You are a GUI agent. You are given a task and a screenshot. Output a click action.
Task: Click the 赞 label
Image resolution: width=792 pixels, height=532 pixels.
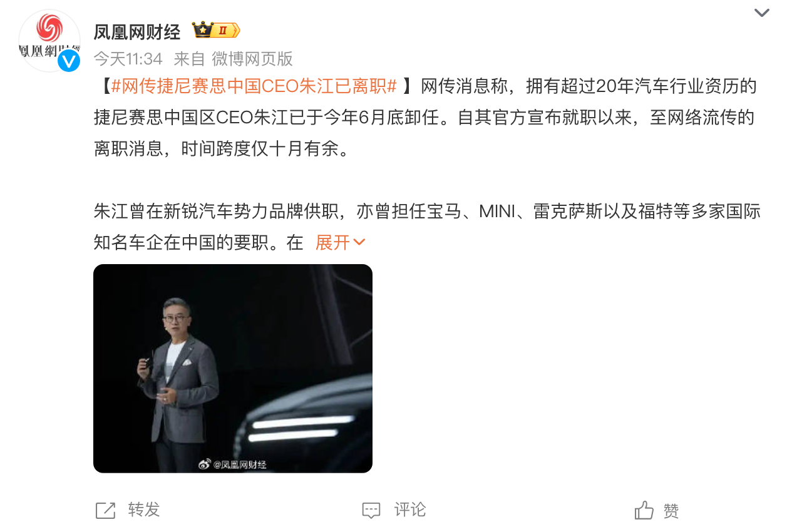[x=671, y=511]
